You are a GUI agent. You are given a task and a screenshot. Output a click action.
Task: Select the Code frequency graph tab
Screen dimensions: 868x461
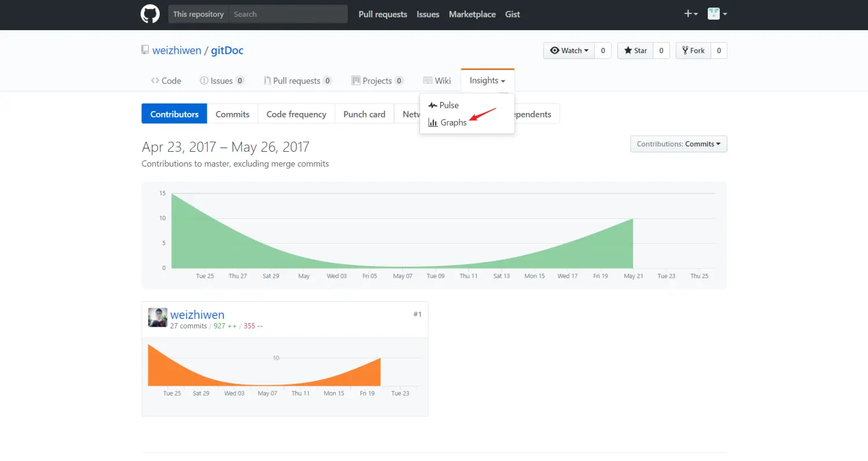(x=296, y=114)
